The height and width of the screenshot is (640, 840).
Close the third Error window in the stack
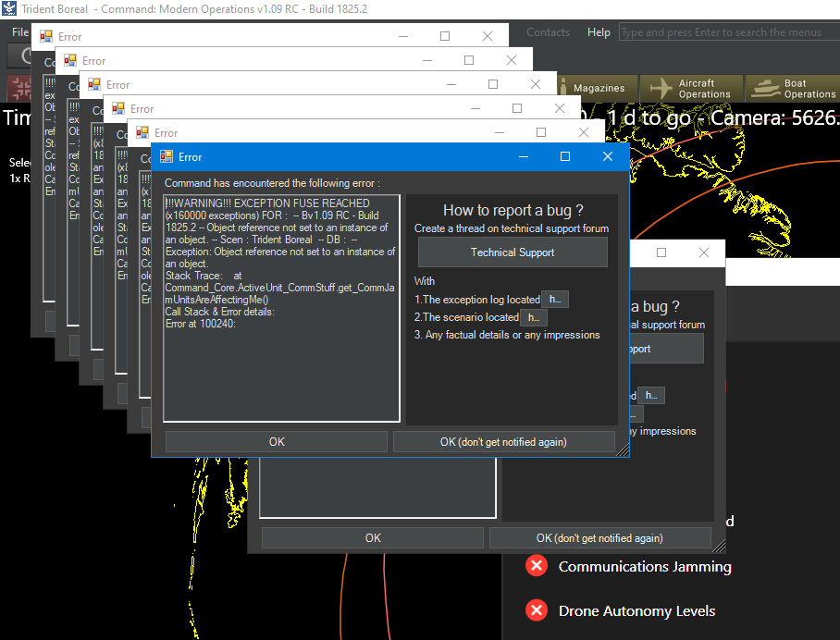pyautogui.click(x=536, y=84)
